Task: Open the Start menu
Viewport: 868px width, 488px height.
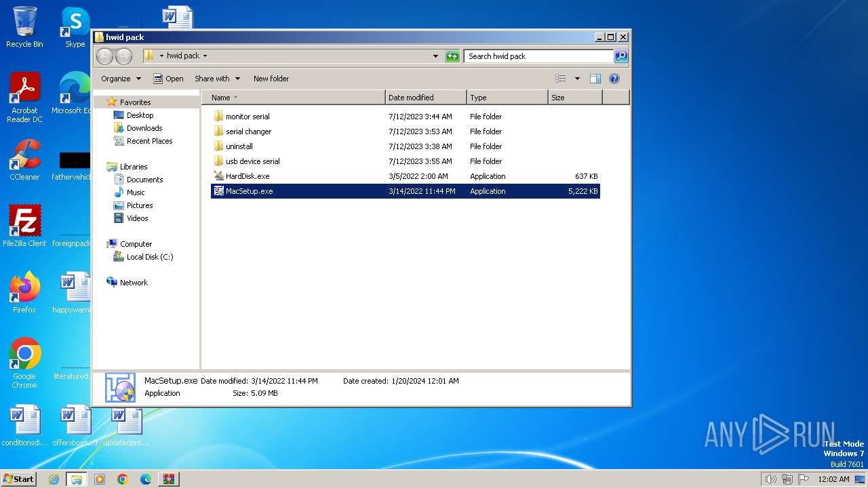Action: point(18,479)
